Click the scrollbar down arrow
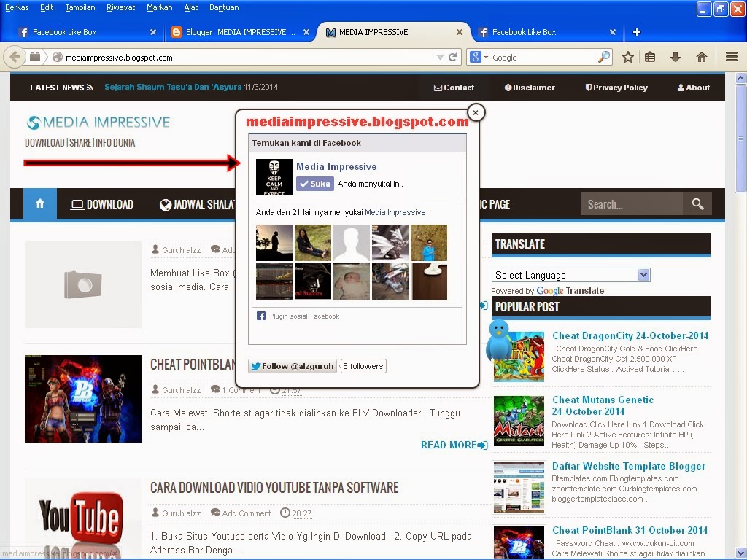The image size is (747, 560). pyautogui.click(x=740, y=554)
